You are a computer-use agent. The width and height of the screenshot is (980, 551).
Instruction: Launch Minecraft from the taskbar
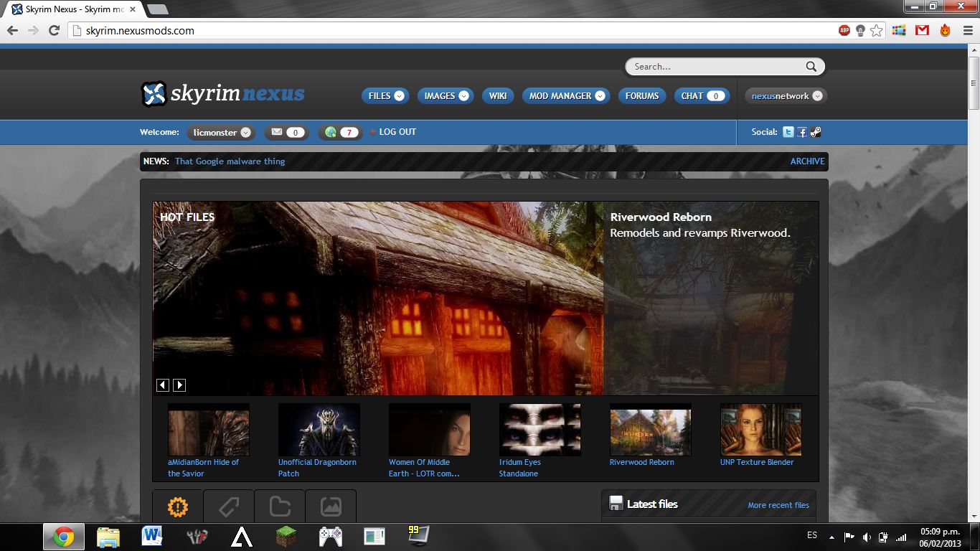point(285,536)
